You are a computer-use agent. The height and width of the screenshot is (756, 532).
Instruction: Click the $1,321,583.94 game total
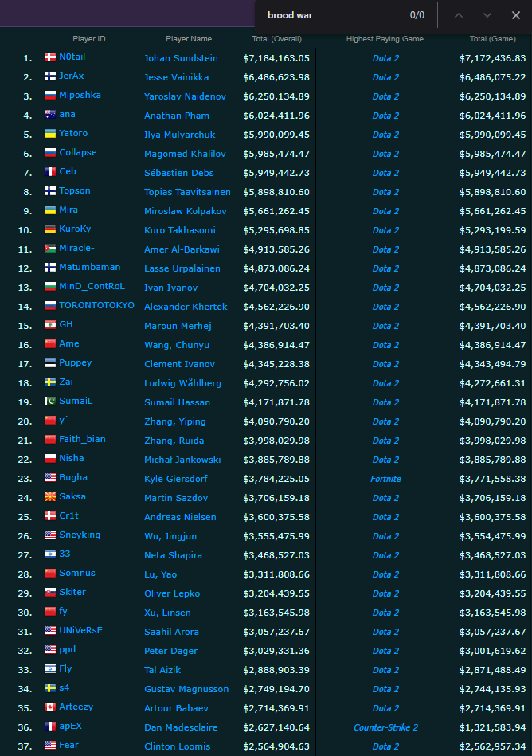tap(492, 727)
